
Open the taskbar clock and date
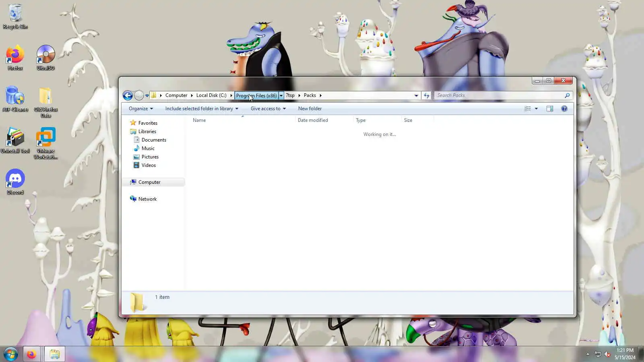(625, 354)
